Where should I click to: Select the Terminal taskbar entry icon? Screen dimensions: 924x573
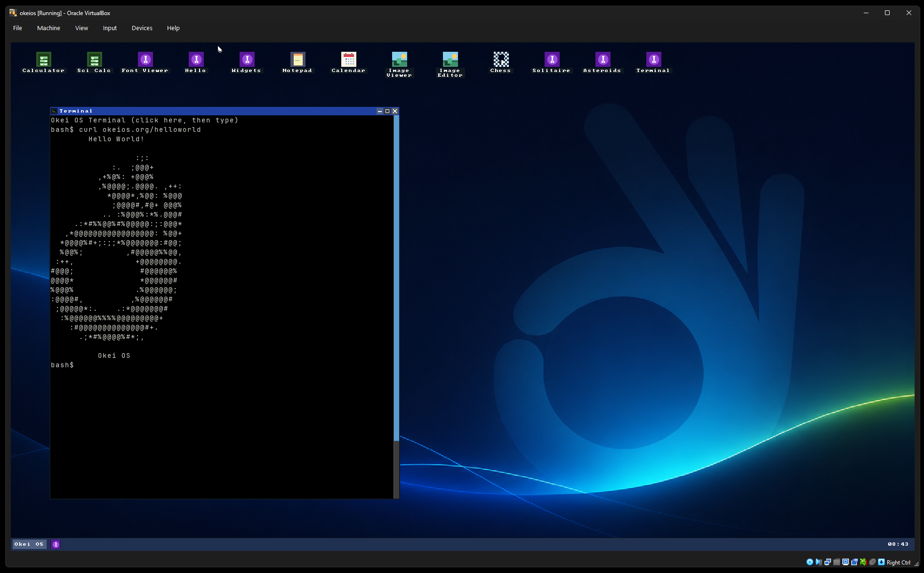[56, 544]
